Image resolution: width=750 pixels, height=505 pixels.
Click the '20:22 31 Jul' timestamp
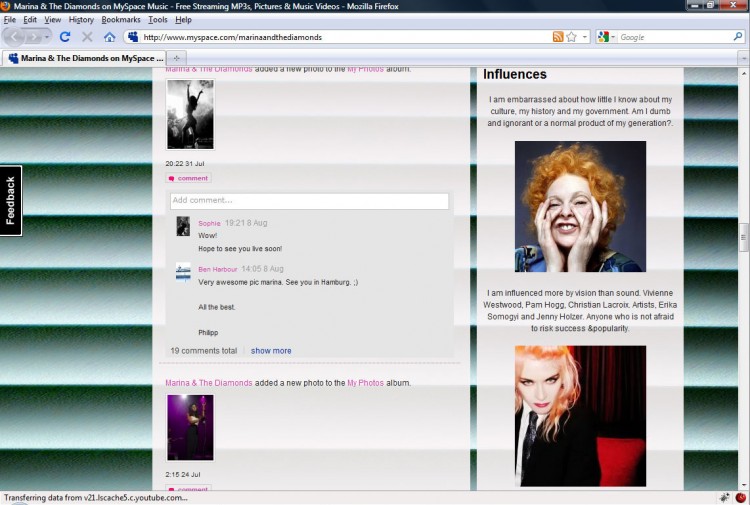185,164
